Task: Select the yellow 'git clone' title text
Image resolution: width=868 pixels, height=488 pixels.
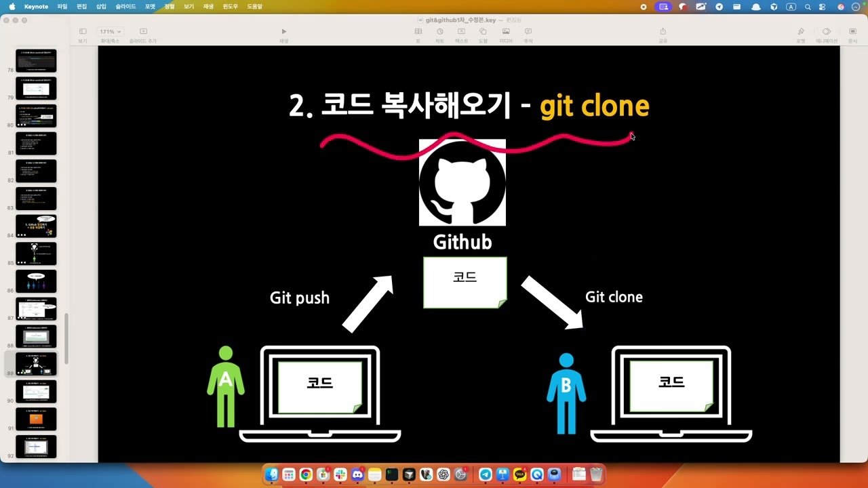Action: click(595, 106)
